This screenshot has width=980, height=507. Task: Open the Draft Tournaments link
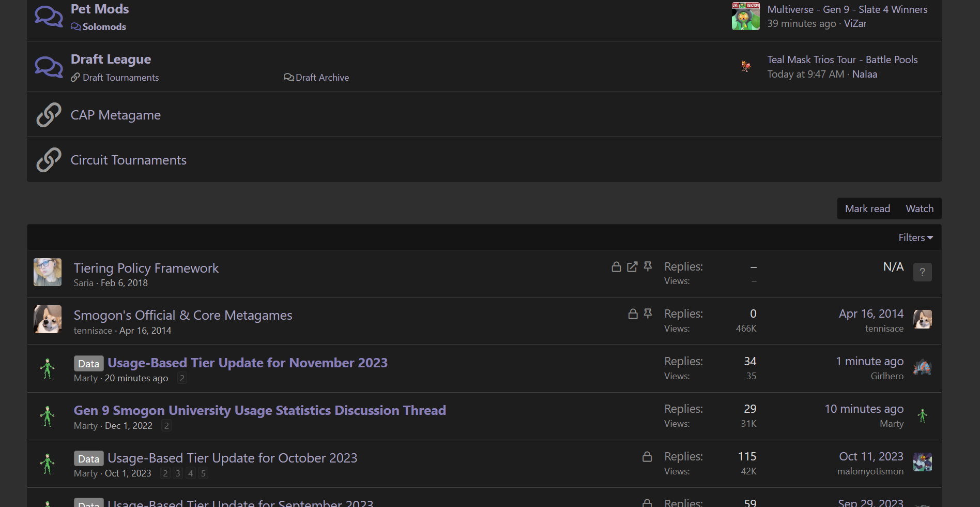click(x=120, y=77)
